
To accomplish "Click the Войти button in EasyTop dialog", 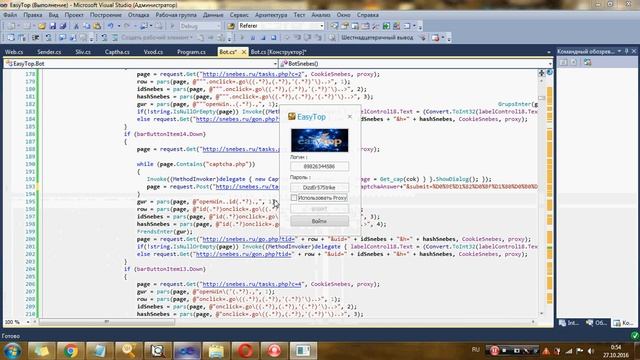I will click(x=320, y=221).
